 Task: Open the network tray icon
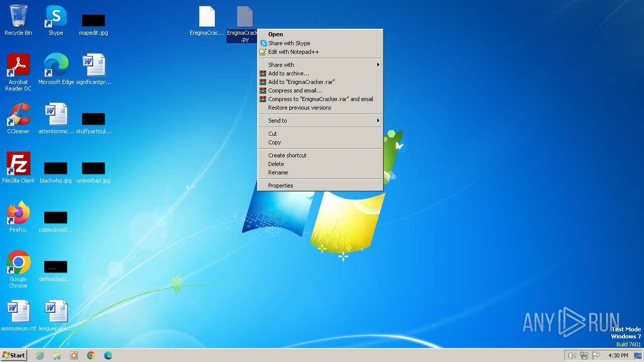pyautogui.click(x=584, y=355)
